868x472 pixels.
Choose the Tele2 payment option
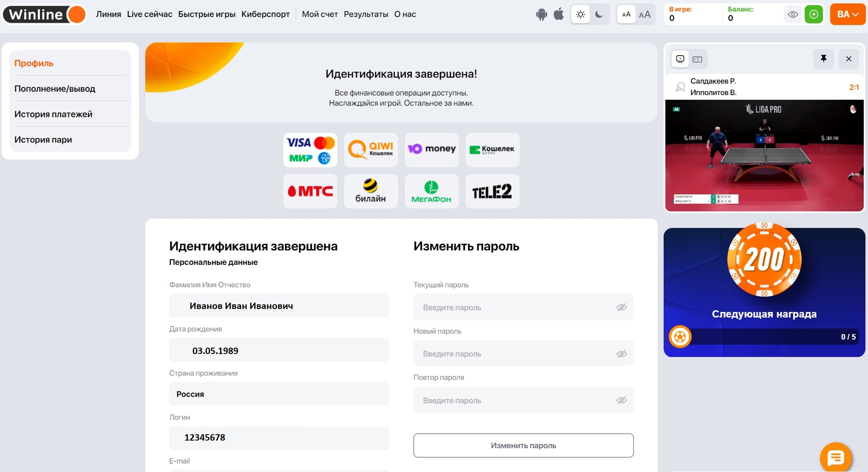492,191
